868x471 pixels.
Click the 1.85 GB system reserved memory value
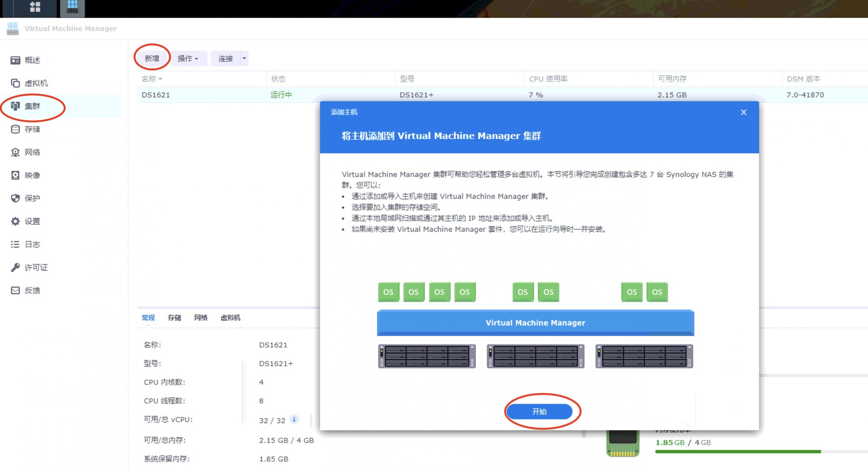(x=274, y=459)
